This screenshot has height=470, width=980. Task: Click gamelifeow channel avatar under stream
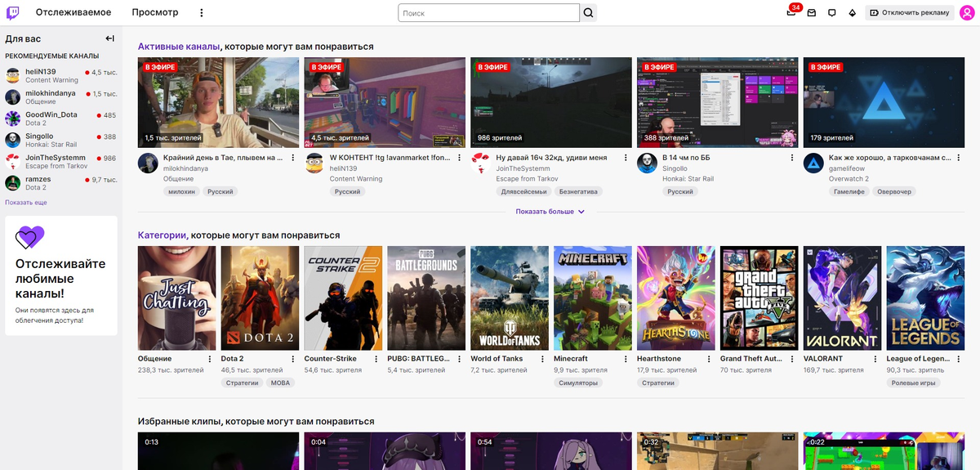point(813,163)
